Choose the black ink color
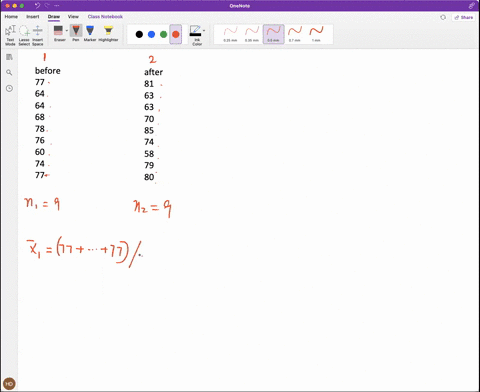 pos(139,34)
